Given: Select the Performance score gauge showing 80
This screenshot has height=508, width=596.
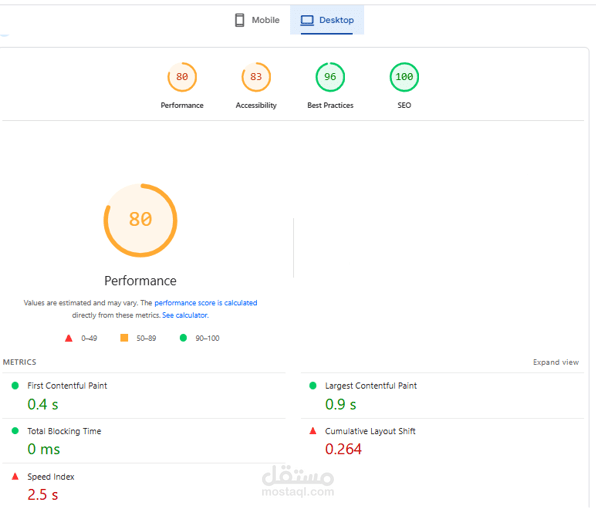Looking at the screenshot, I should tap(182, 77).
